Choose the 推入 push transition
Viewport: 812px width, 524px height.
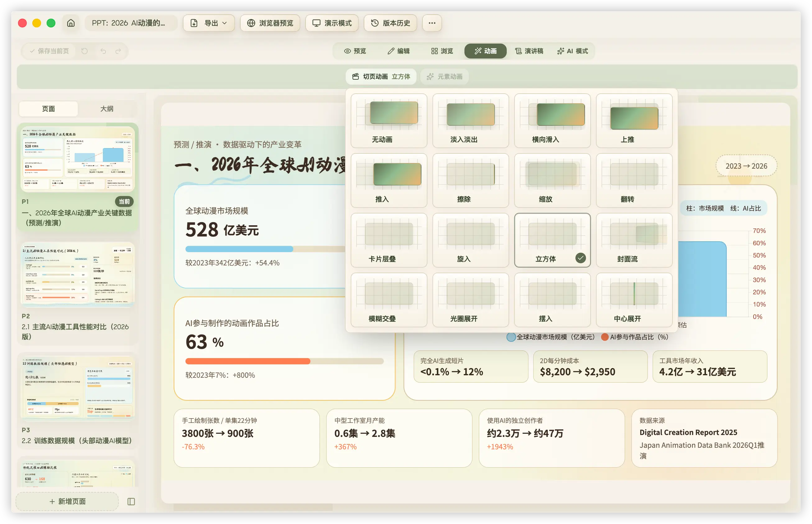(389, 180)
